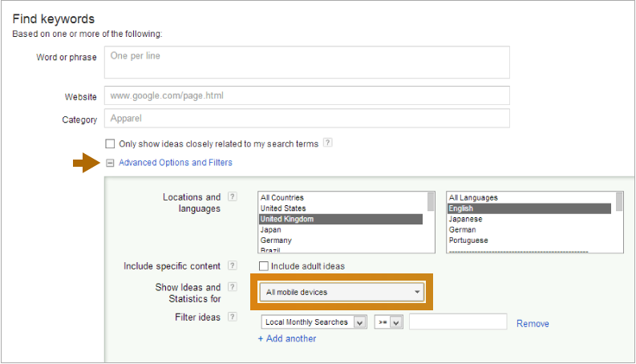Click help icon beside Filter ideas
The width and height of the screenshot is (636, 364).
pyautogui.click(x=232, y=317)
